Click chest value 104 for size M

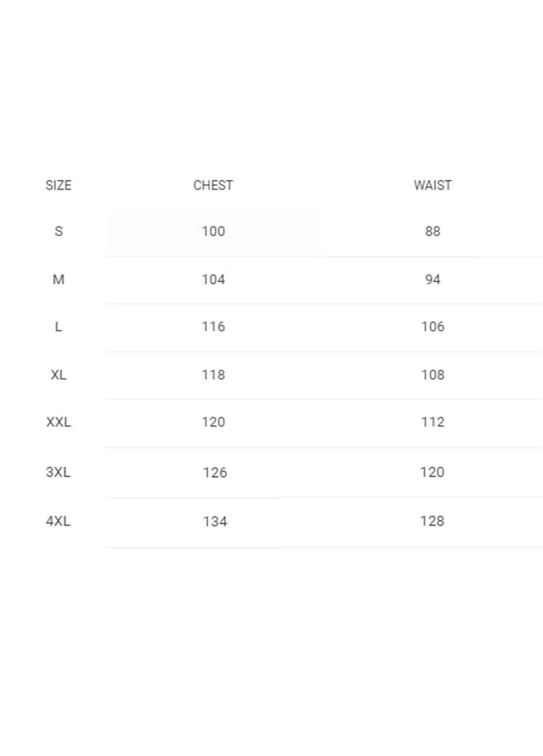(x=214, y=280)
